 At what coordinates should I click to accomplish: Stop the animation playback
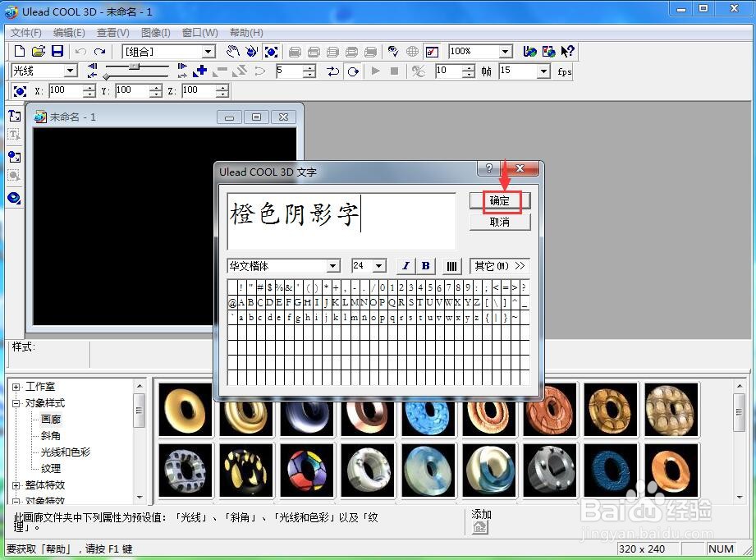pyautogui.click(x=394, y=71)
